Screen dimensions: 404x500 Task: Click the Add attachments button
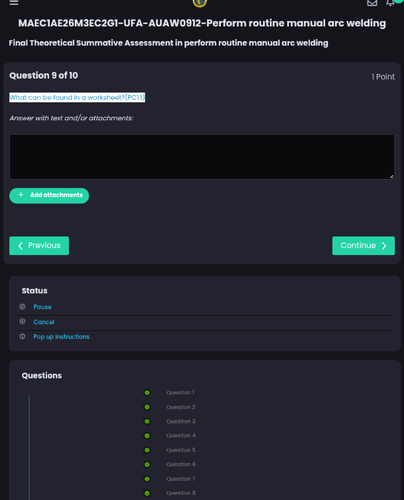pyautogui.click(x=49, y=196)
